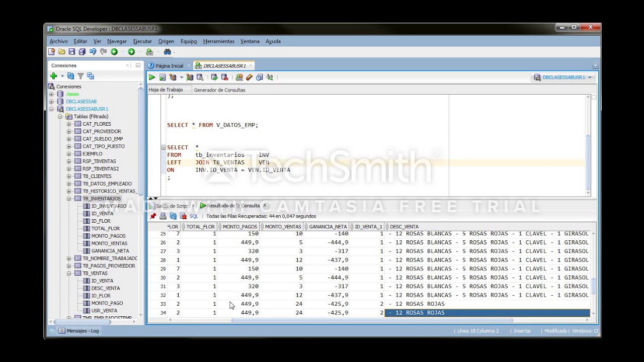Minimize the Conexiones panel

point(138,65)
